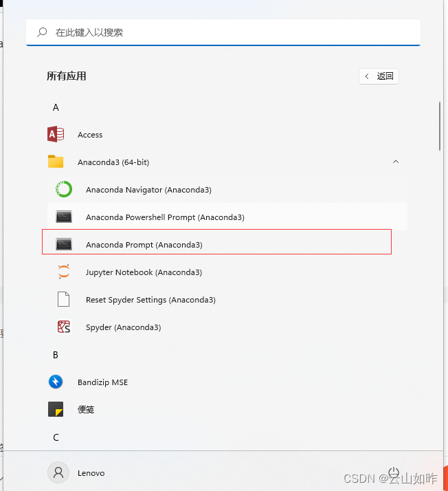Click the Access app label

[x=90, y=135]
